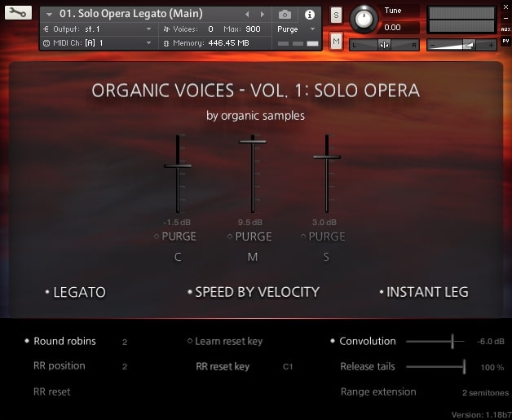Go to next instrument arrow
This screenshot has height=420, width=512.
click(x=262, y=15)
